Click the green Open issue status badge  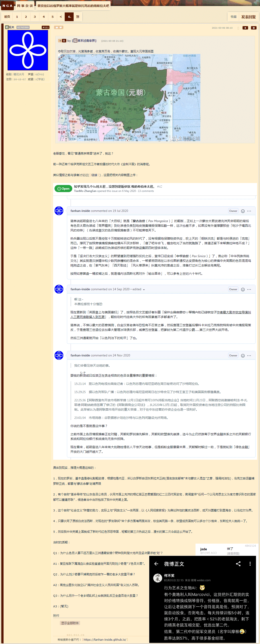63,189
